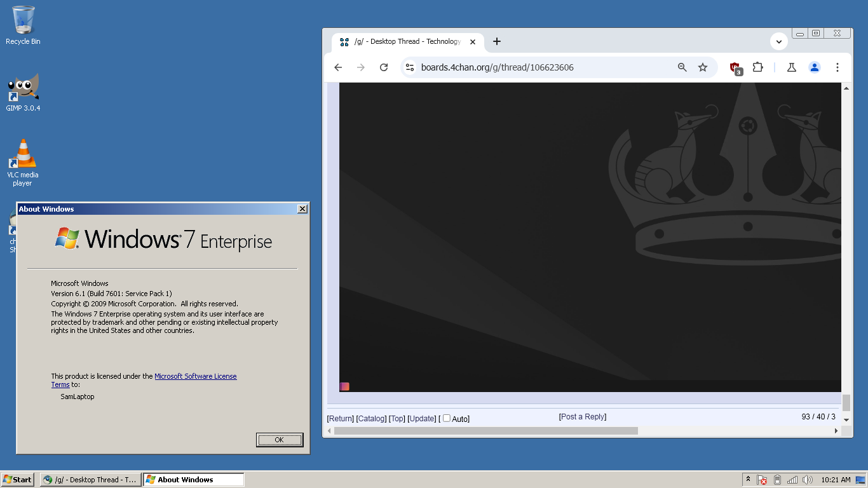Screen dimensions: 868x488
Task: View site information icon in address bar
Action: click(410, 67)
